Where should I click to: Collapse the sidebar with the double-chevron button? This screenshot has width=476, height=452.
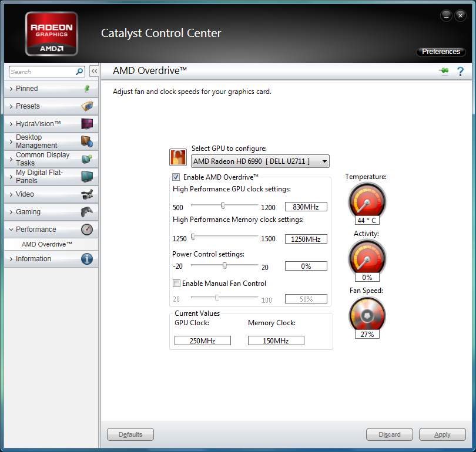click(x=94, y=72)
